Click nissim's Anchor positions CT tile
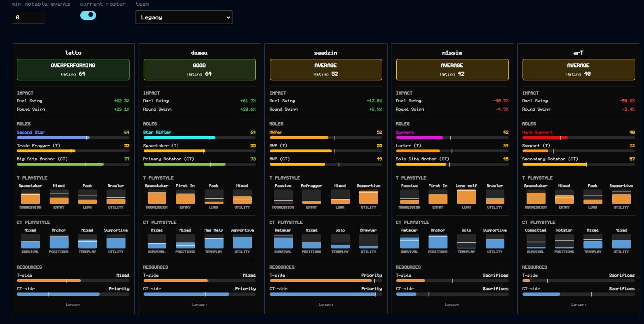Image resolution: width=644 pixels, height=324 pixels. coord(438,241)
